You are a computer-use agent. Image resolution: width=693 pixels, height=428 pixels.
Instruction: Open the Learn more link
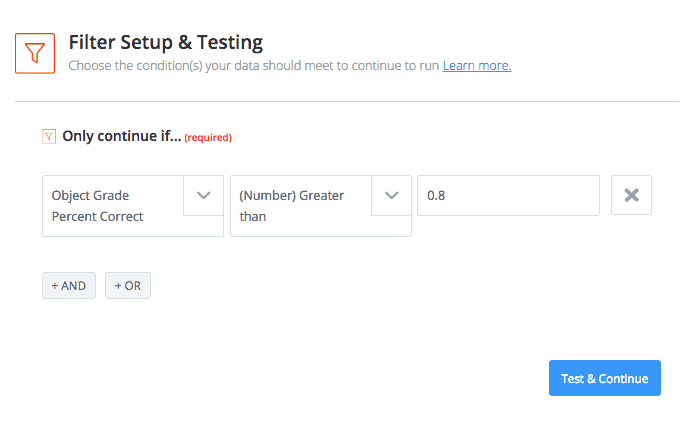(x=477, y=66)
